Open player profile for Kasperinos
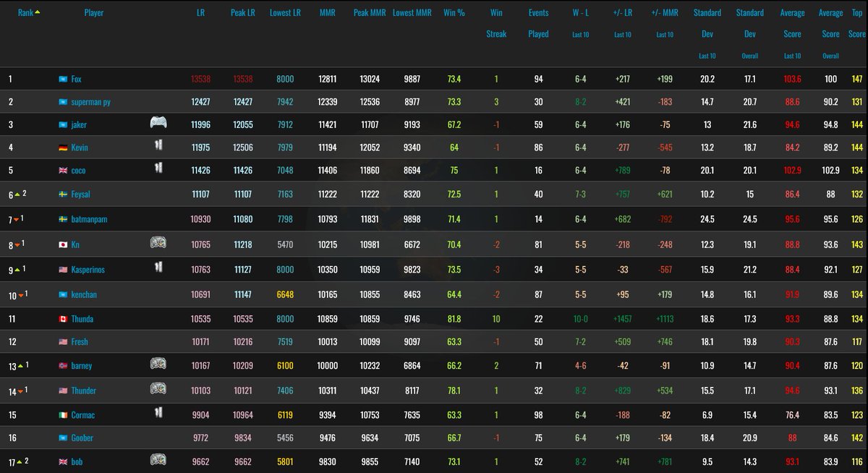 click(x=88, y=270)
